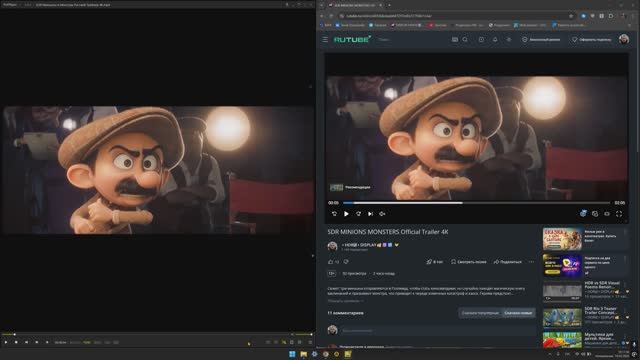The image size is (640, 360).
Task: Open the PotPlayer main menu
Action: click(x=10, y=4)
